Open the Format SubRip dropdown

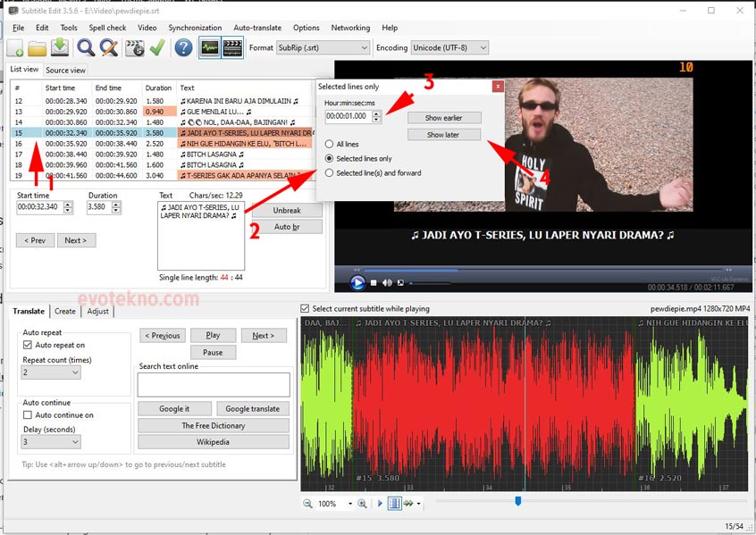[322, 47]
